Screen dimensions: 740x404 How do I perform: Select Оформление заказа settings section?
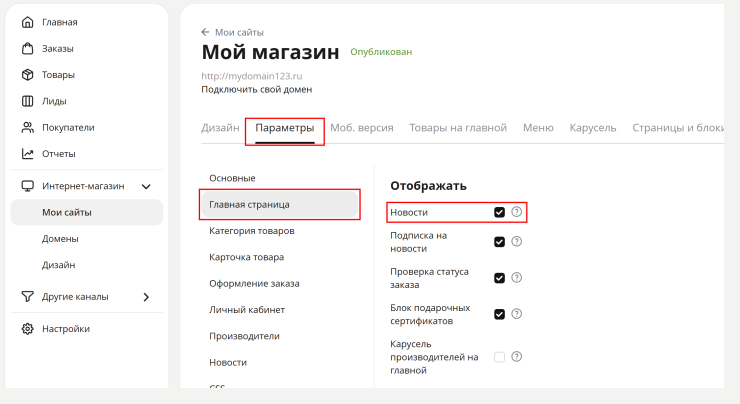[x=254, y=283]
